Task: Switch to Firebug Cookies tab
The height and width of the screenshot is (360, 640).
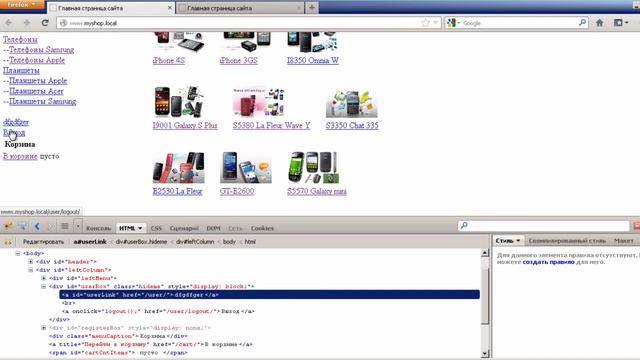Action: tap(262, 228)
